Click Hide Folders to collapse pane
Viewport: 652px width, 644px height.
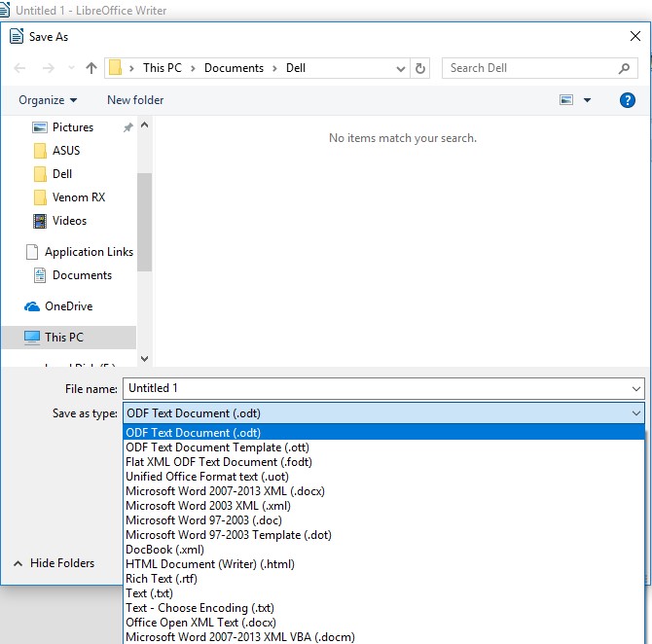(x=54, y=563)
